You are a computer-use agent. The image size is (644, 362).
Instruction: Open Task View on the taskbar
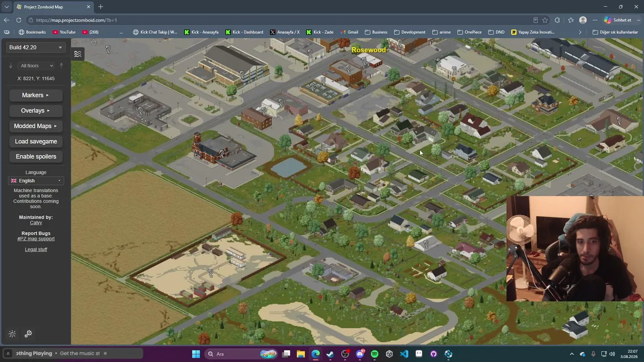click(x=286, y=354)
